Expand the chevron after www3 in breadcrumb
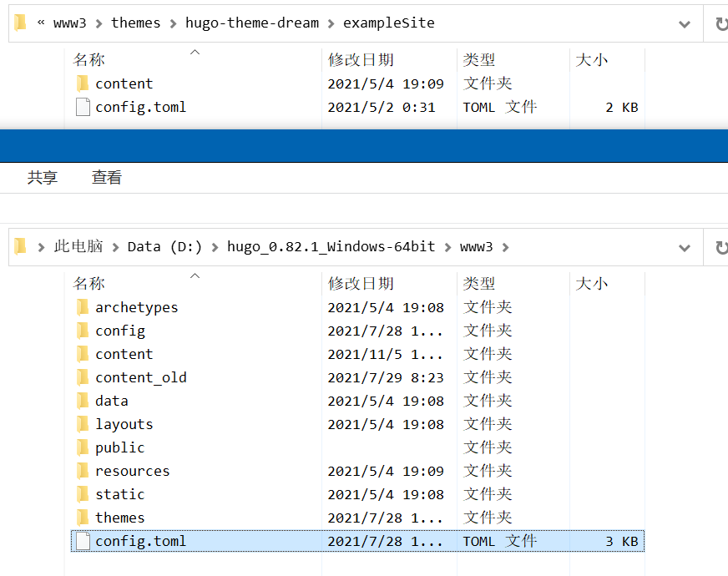 pyautogui.click(x=504, y=247)
